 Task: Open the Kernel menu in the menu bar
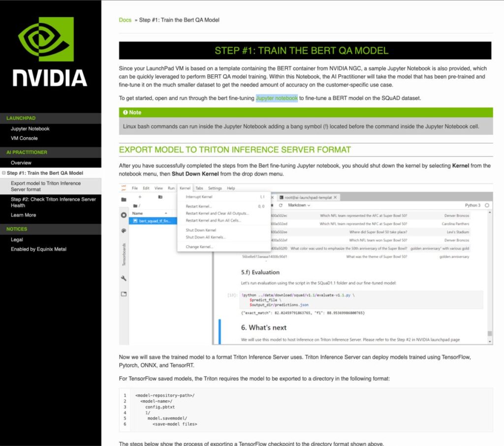(185, 188)
